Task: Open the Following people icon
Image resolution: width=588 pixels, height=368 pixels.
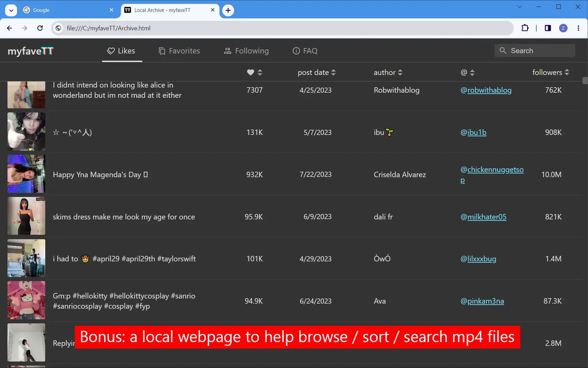Action: (x=227, y=51)
